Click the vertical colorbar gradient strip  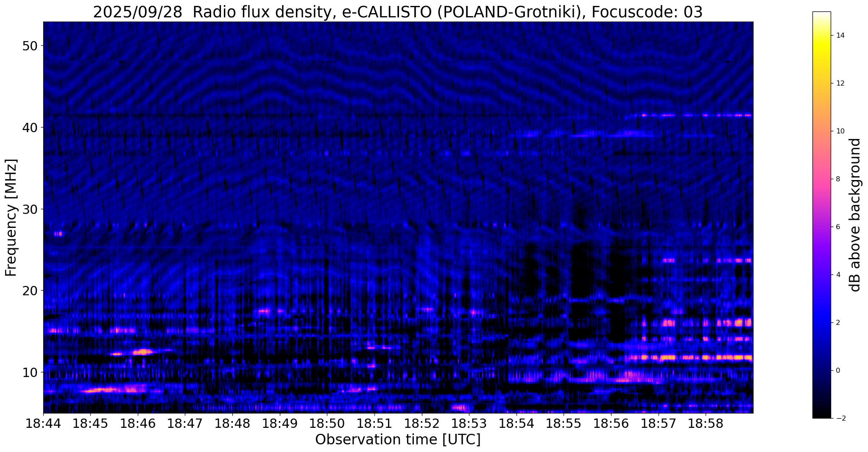pos(821,215)
